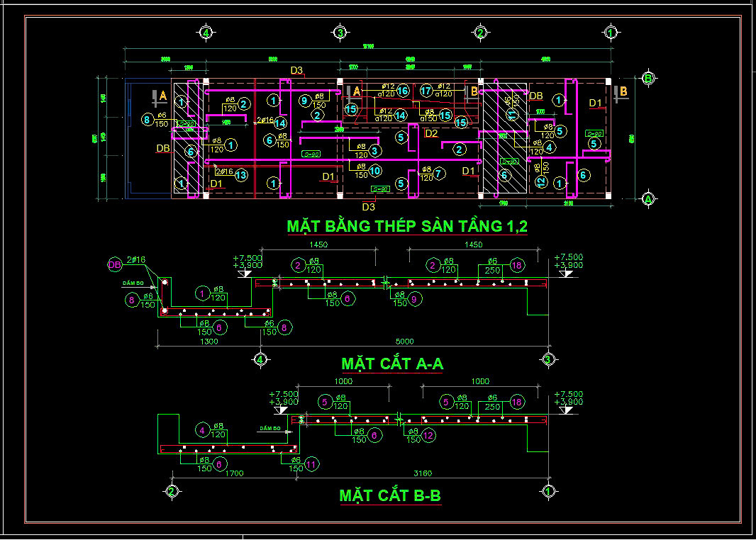Pick rebar tag 13 in floor plan
The height and width of the screenshot is (540, 756).
pos(241,175)
